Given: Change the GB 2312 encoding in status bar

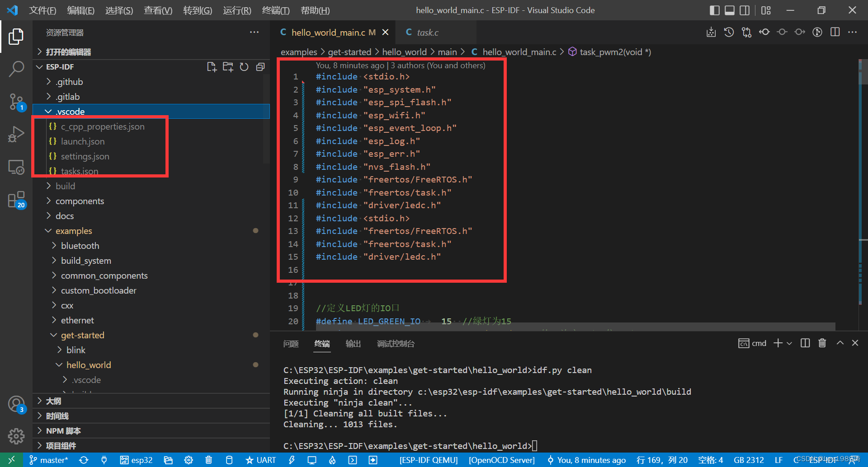Looking at the screenshot, I should coord(749,460).
